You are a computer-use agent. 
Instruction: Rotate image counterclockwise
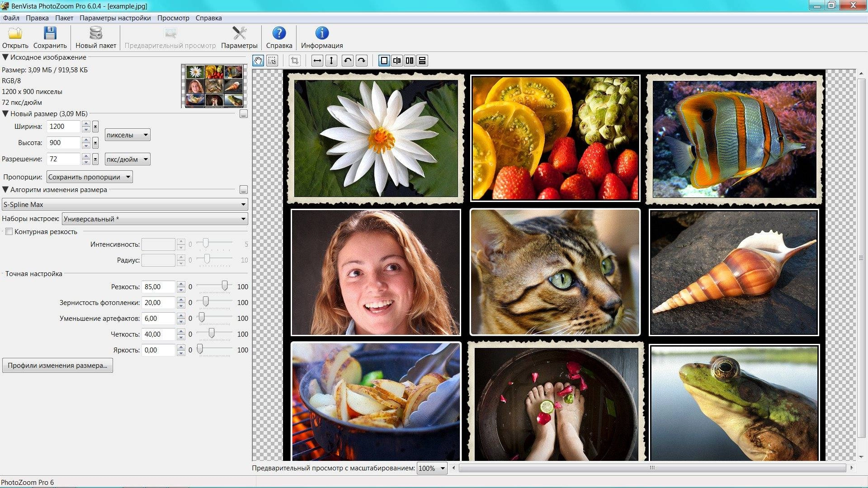[x=347, y=61]
